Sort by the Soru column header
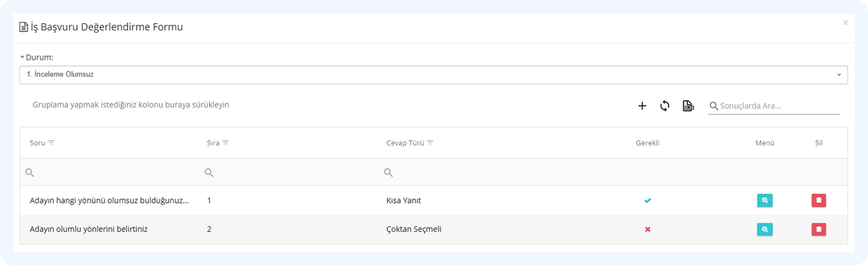Image resolution: width=868 pixels, height=265 pixels. pyautogui.click(x=37, y=143)
